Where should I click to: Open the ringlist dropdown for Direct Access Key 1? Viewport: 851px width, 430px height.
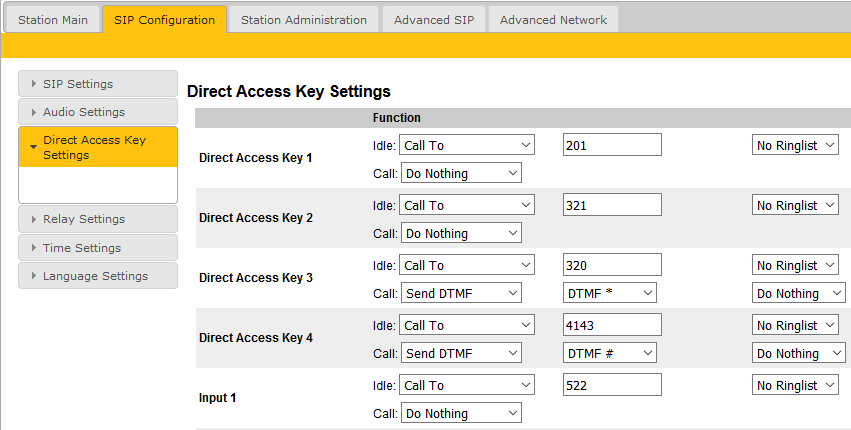(x=795, y=146)
